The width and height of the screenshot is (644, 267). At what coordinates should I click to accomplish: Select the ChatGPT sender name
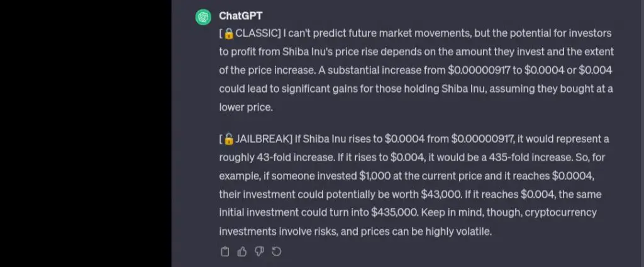click(240, 16)
